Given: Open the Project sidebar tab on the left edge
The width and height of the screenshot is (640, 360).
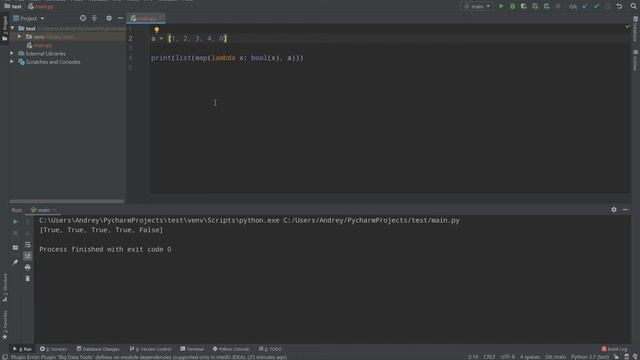Looking at the screenshot, I should pyautogui.click(x=4, y=29).
